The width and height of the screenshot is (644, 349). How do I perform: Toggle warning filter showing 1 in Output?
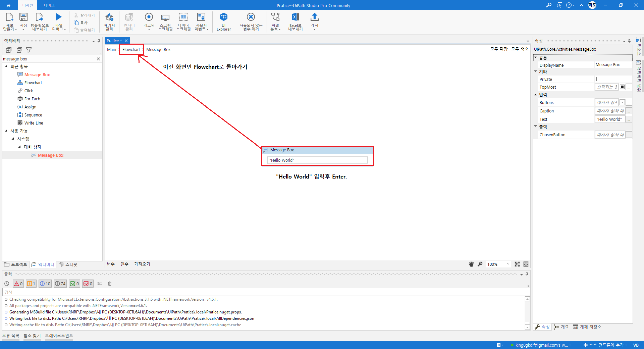pyautogui.click(x=31, y=284)
